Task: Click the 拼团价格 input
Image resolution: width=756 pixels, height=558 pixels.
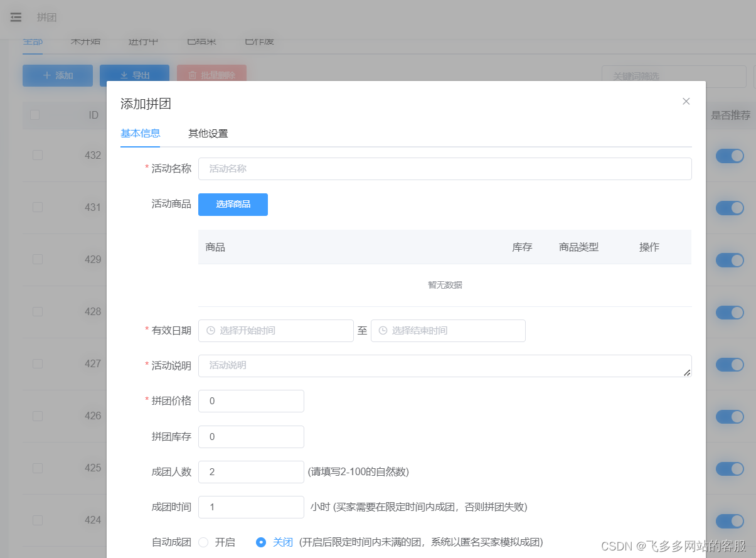Action: click(251, 401)
